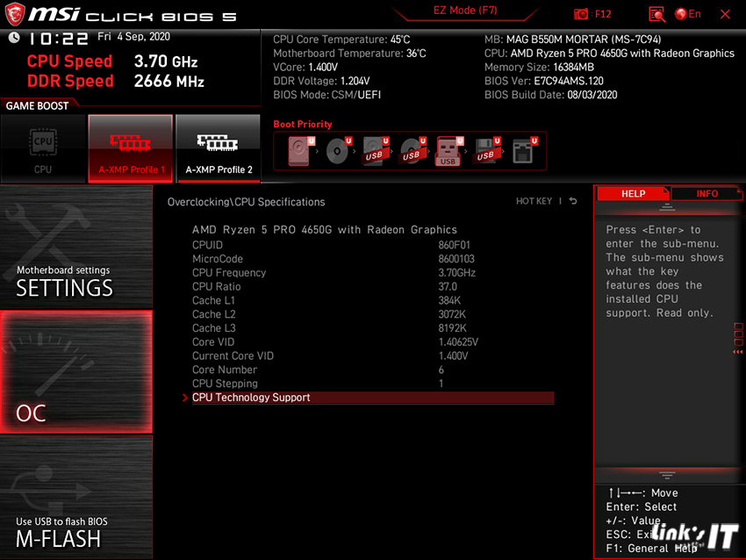Go back using the return arrow icon
The width and height of the screenshot is (746, 560).
[x=573, y=201]
